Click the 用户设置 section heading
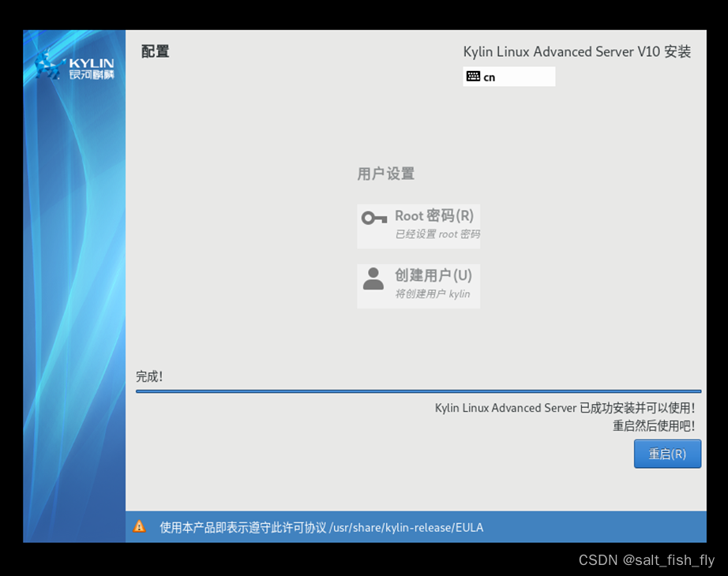 (385, 174)
